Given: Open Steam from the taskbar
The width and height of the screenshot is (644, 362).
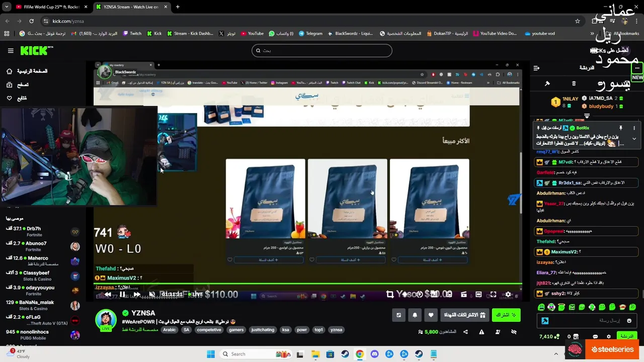Looking at the screenshot, I should point(345,354).
